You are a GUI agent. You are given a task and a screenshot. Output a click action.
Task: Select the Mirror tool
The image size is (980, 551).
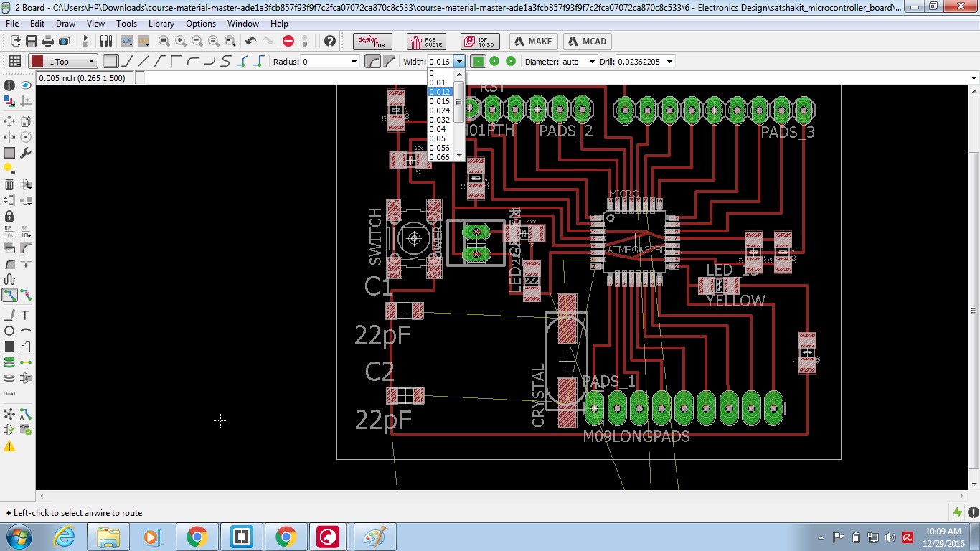[9, 136]
